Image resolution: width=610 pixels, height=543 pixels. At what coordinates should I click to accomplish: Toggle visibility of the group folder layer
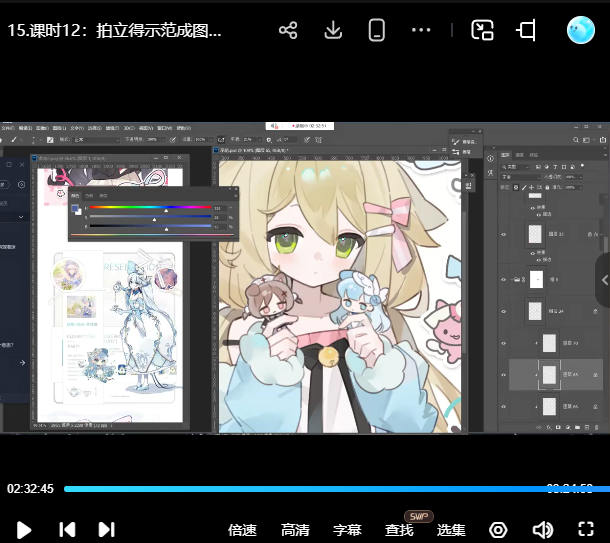(x=504, y=280)
